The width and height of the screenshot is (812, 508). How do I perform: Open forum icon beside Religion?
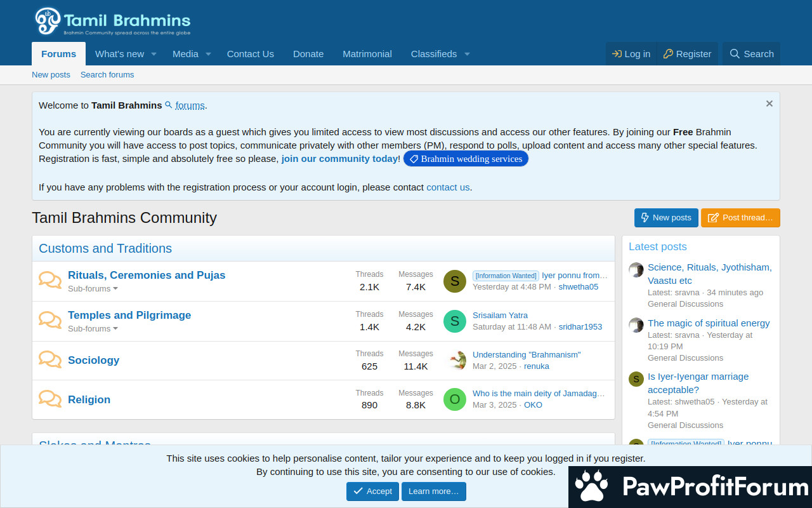click(50, 399)
